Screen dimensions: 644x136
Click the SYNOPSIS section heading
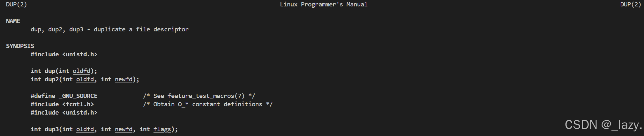pyautogui.click(x=20, y=46)
